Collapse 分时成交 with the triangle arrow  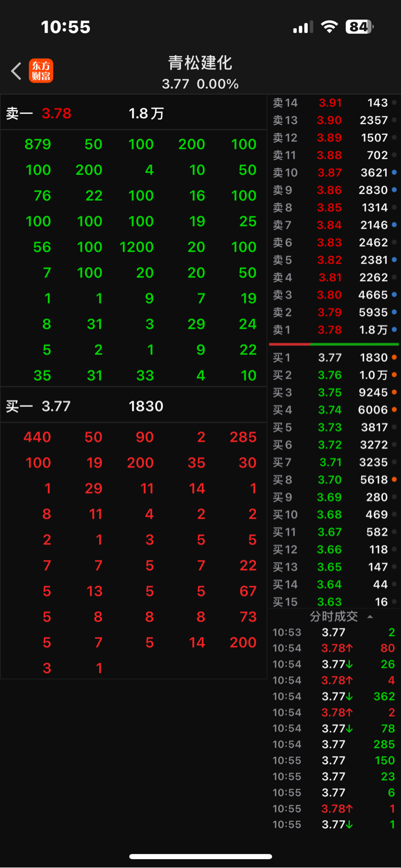[370, 616]
